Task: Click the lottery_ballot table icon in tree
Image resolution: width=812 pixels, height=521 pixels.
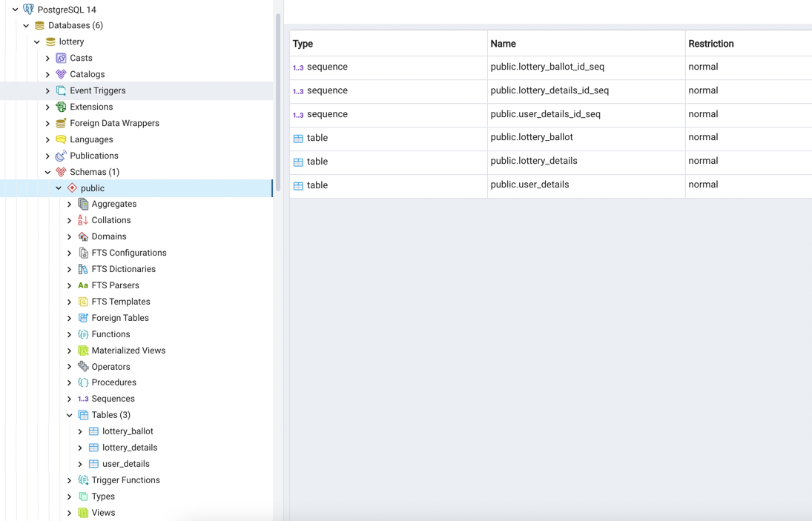Action: pyautogui.click(x=93, y=431)
